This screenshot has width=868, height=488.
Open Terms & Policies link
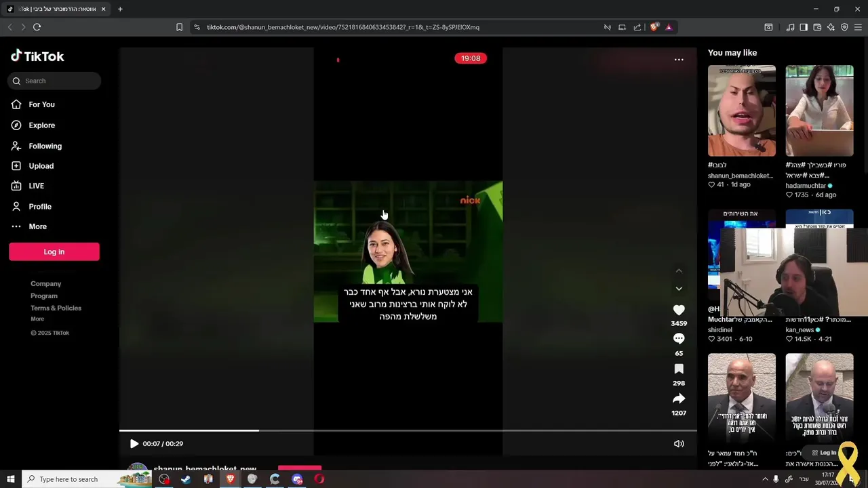[56, 308]
